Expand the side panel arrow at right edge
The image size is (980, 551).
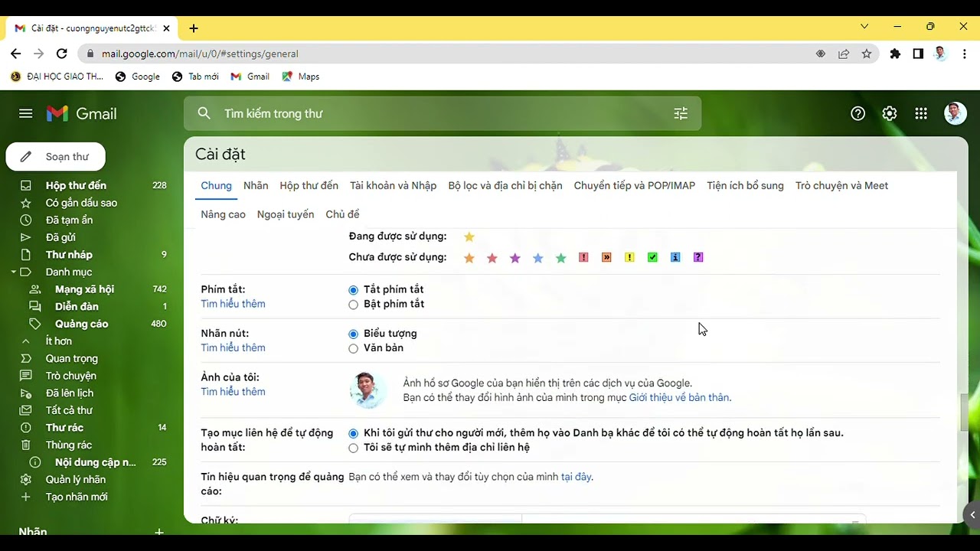click(x=972, y=514)
